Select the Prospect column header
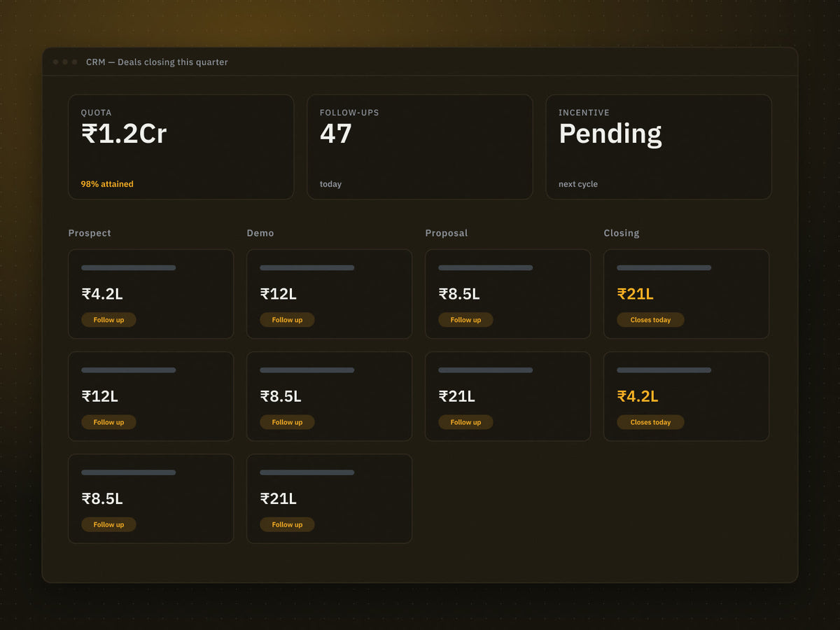 (90, 233)
